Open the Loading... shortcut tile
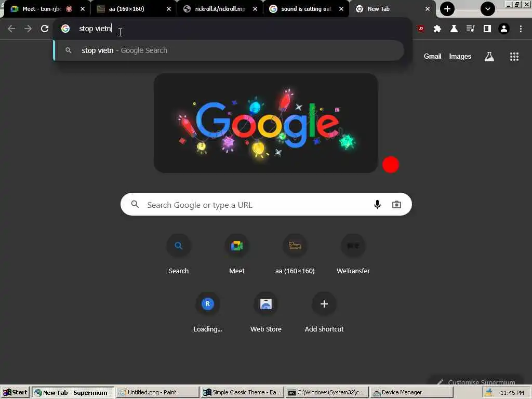The image size is (532, 399). click(208, 312)
